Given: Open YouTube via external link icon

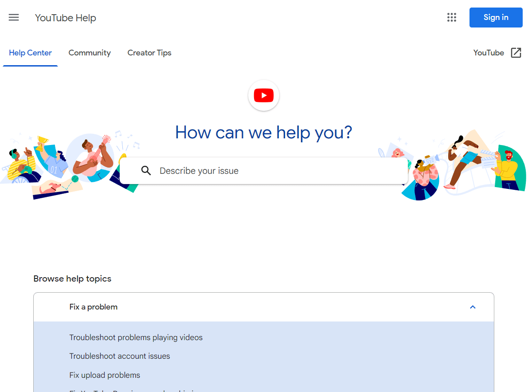Looking at the screenshot, I should tap(516, 53).
